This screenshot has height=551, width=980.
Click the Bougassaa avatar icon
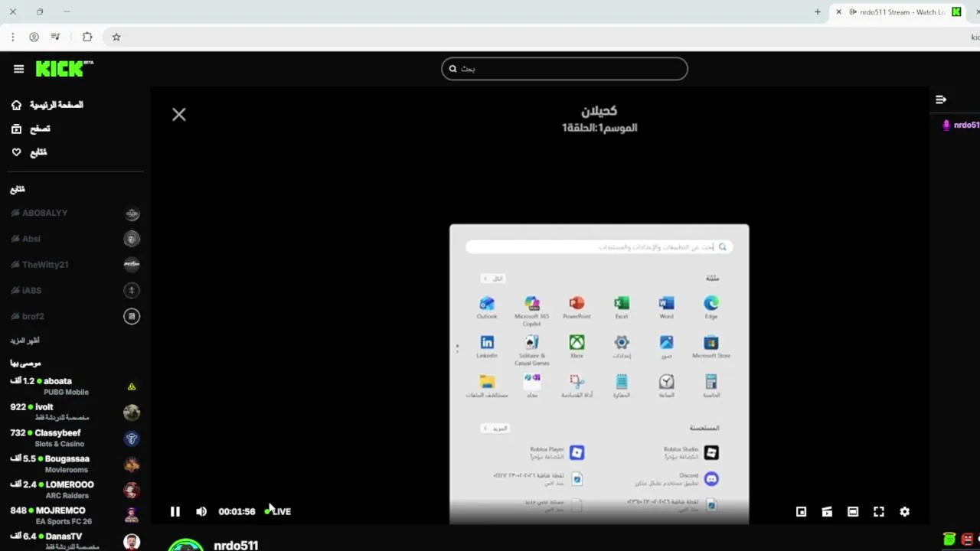coord(132,465)
